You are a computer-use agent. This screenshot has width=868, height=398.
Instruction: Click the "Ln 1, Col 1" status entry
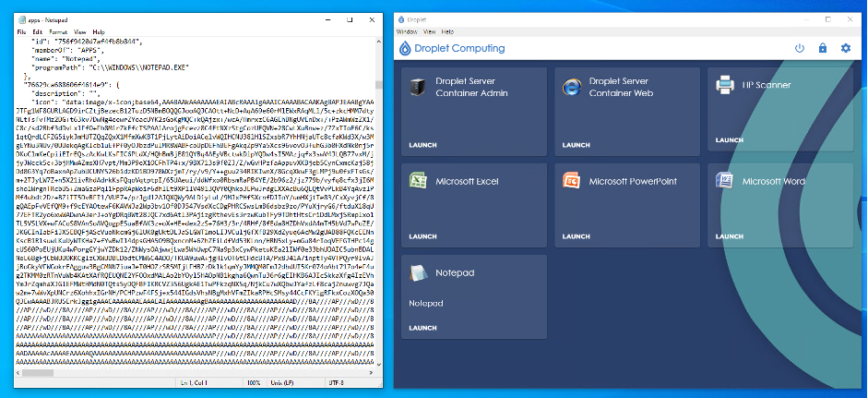pos(194,383)
